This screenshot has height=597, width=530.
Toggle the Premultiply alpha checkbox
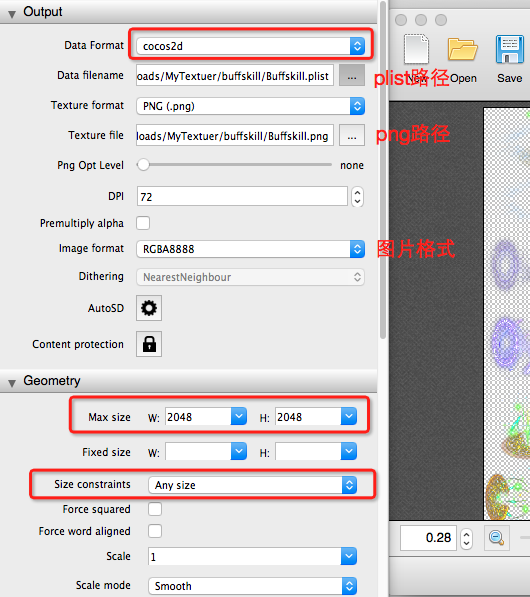click(143, 223)
